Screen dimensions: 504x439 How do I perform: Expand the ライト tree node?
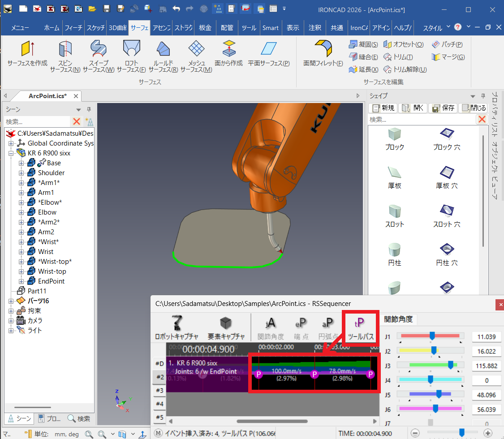11,331
